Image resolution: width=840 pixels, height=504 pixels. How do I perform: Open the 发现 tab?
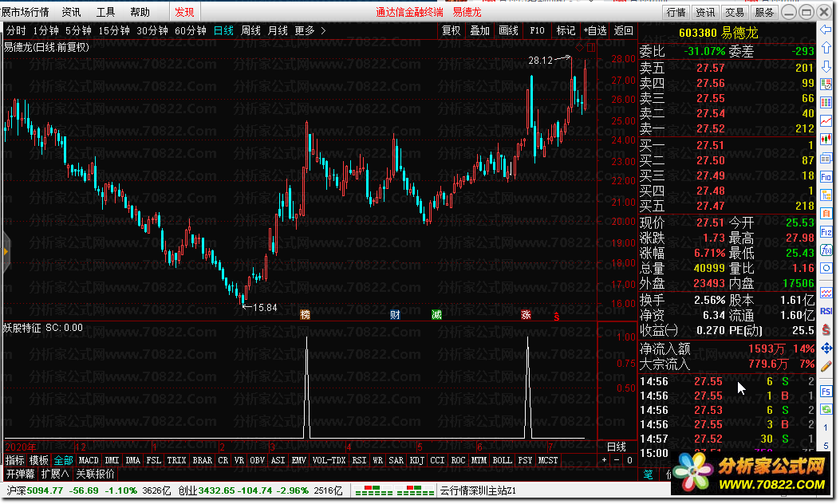[184, 12]
